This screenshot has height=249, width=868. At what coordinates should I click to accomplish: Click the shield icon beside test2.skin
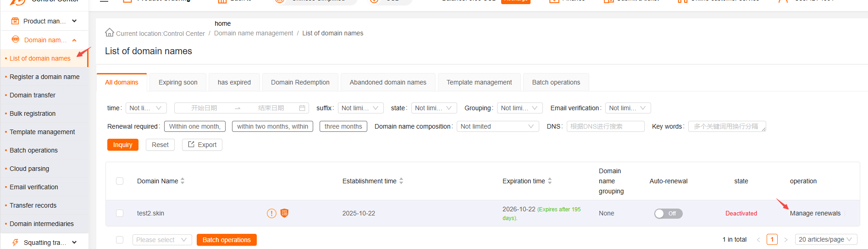tap(284, 213)
